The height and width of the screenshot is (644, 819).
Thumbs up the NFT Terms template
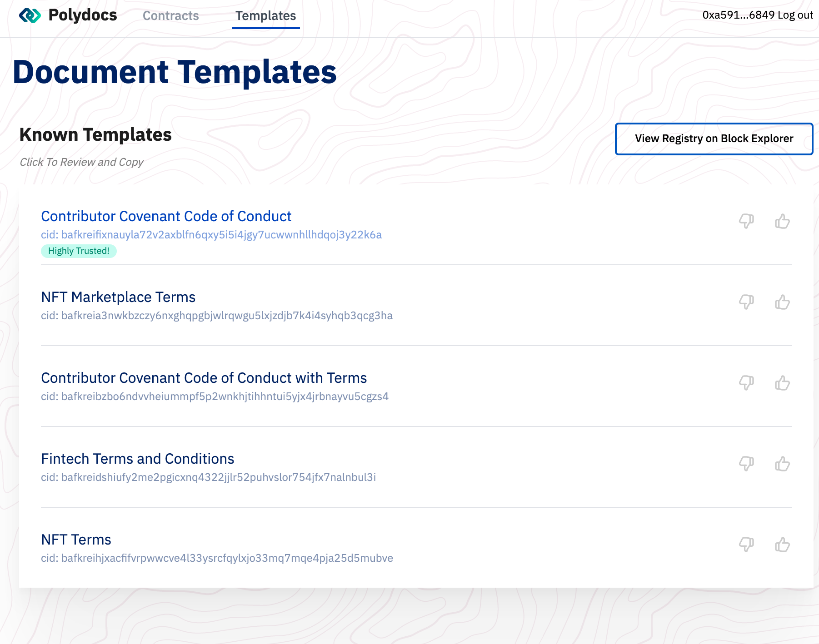(782, 545)
